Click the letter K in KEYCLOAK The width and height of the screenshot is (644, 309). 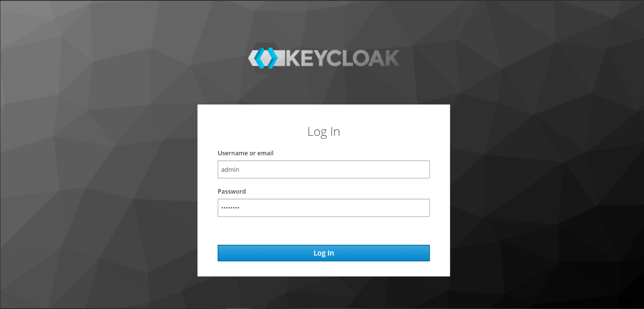[x=294, y=58]
